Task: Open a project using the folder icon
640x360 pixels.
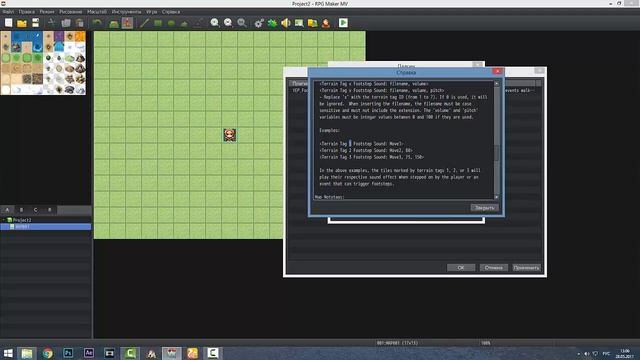Action: 22,23
